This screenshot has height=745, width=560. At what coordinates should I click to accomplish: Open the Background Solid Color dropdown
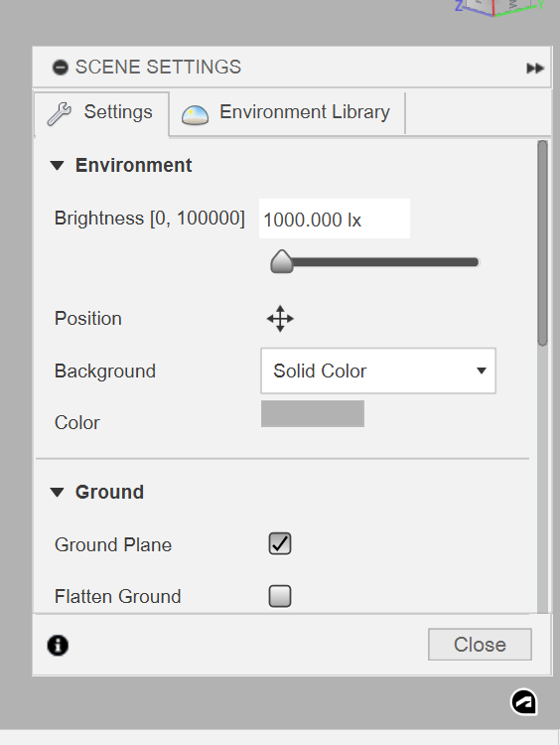(x=378, y=371)
